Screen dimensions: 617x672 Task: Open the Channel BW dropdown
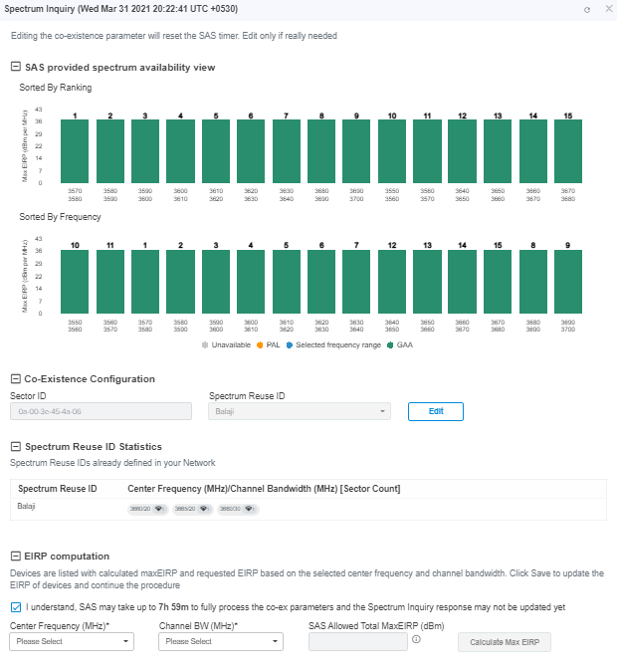click(220, 642)
